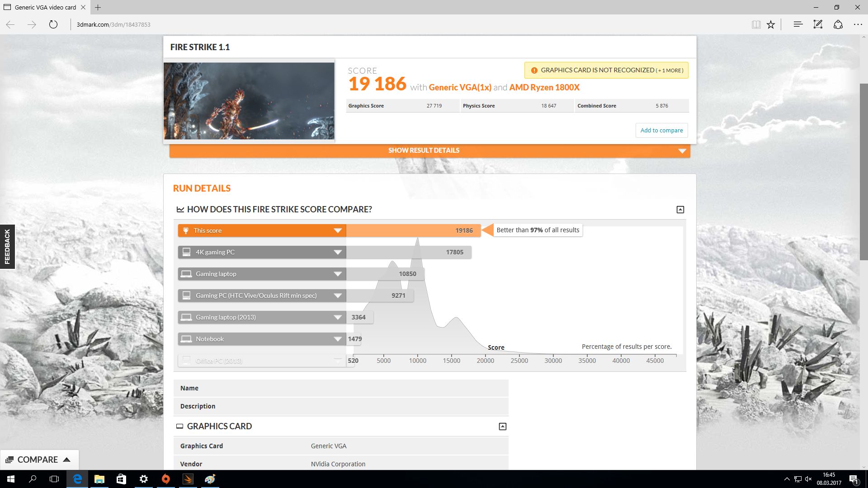Expand the This score dropdown
This screenshot has width=868, height=488.
tap(337, 230)
